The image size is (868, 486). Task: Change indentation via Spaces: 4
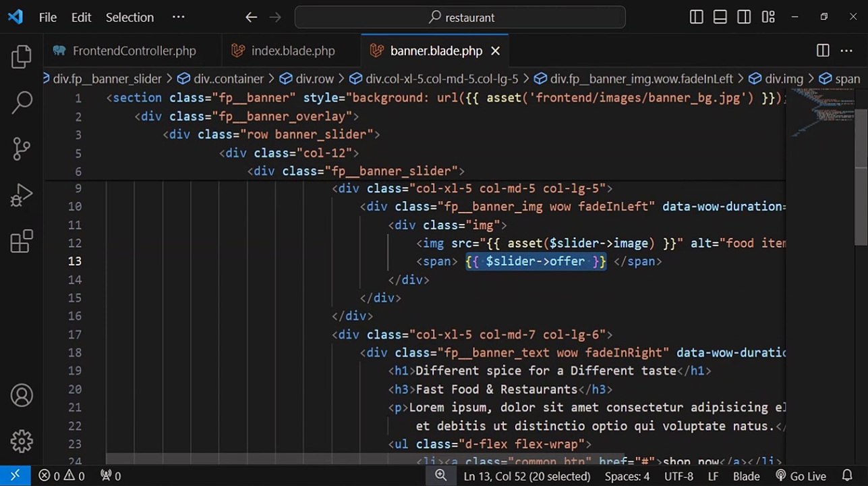coord(627,476)
